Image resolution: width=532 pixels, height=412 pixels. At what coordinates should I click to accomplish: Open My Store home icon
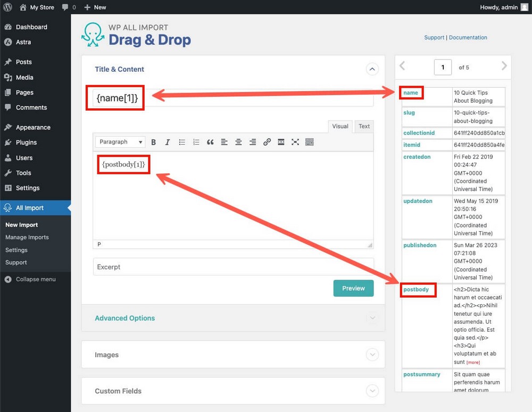[23, 7]
